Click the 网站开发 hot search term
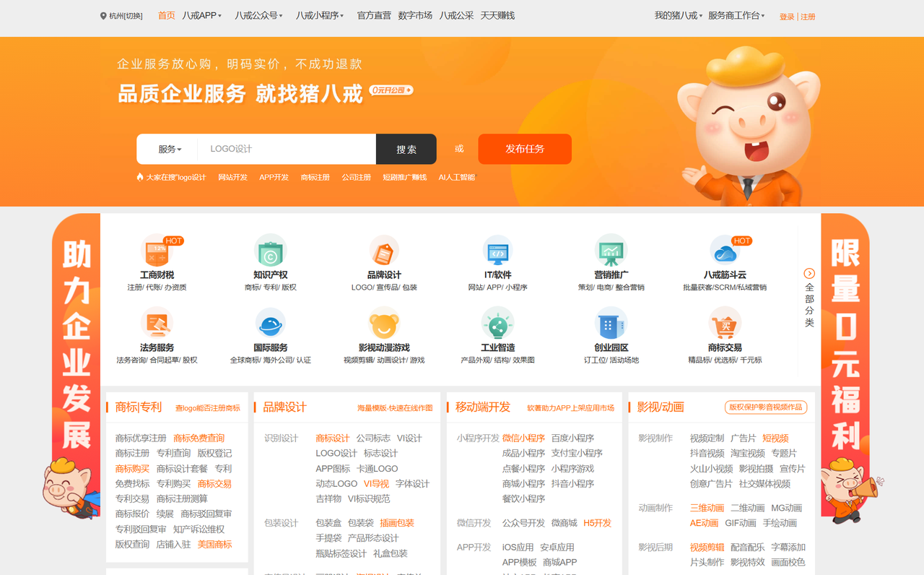This screenshot has width=924, height=575. click(x=232, y=177)
